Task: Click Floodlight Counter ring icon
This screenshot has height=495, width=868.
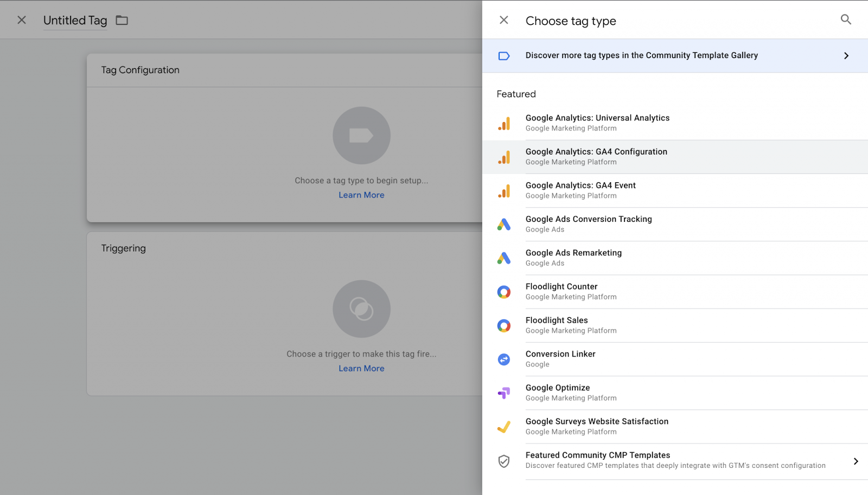Action: click(504, 292)
